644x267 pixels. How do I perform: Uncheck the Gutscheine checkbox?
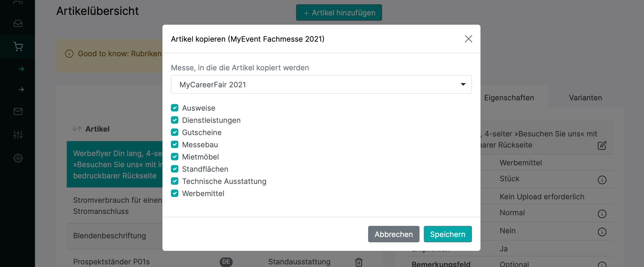click(x=175, y=132)
